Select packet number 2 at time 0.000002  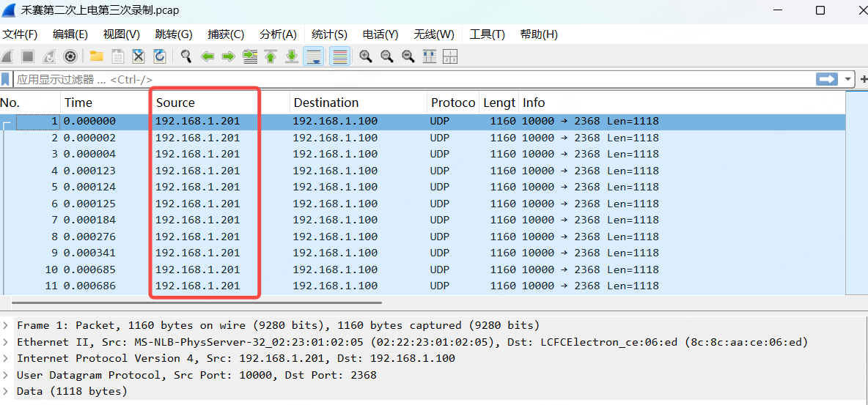(423, 138)
